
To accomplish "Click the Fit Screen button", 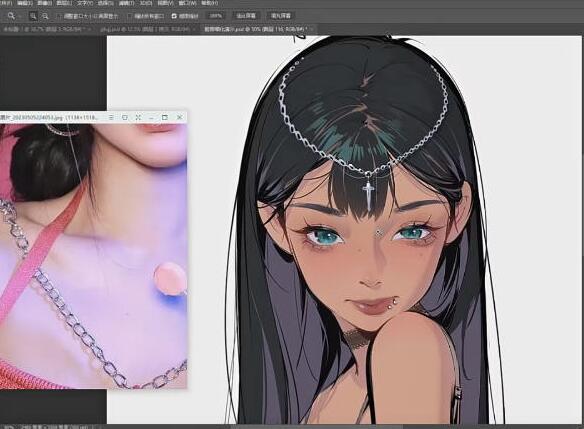I will coord(246,16).
